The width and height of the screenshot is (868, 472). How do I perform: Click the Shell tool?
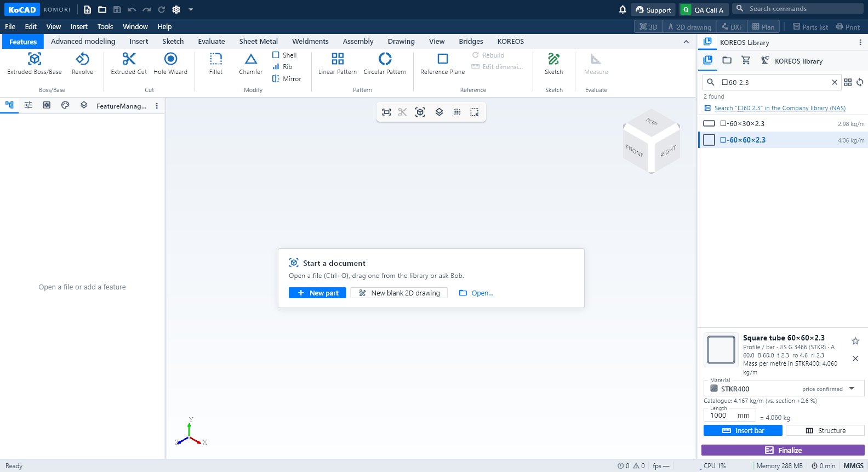click(x=284, y=55)
